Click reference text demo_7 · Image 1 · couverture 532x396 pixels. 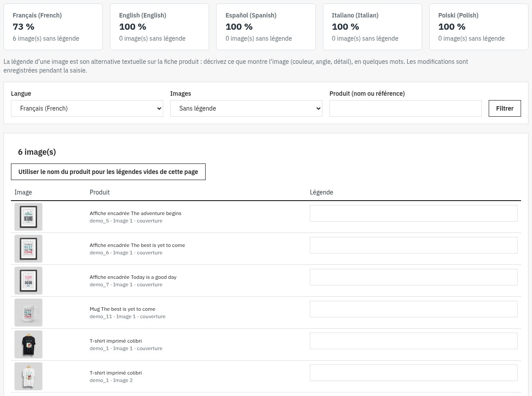126,285
